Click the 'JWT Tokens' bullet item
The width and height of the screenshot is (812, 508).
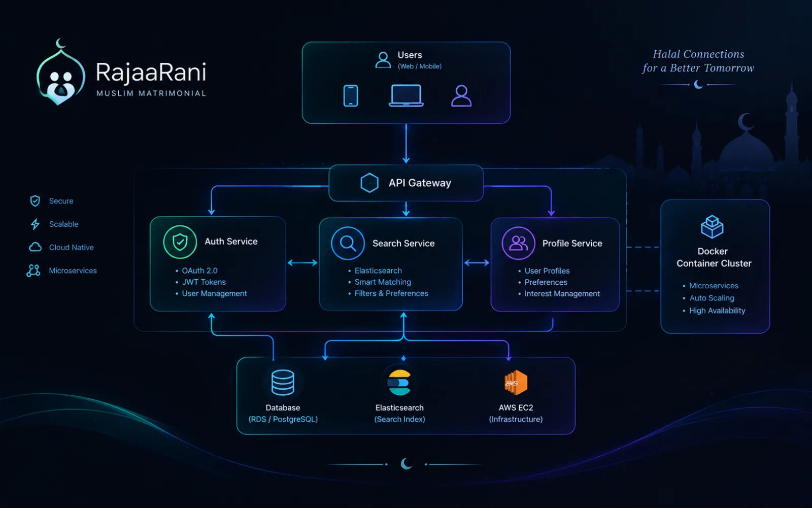[204, 282]
